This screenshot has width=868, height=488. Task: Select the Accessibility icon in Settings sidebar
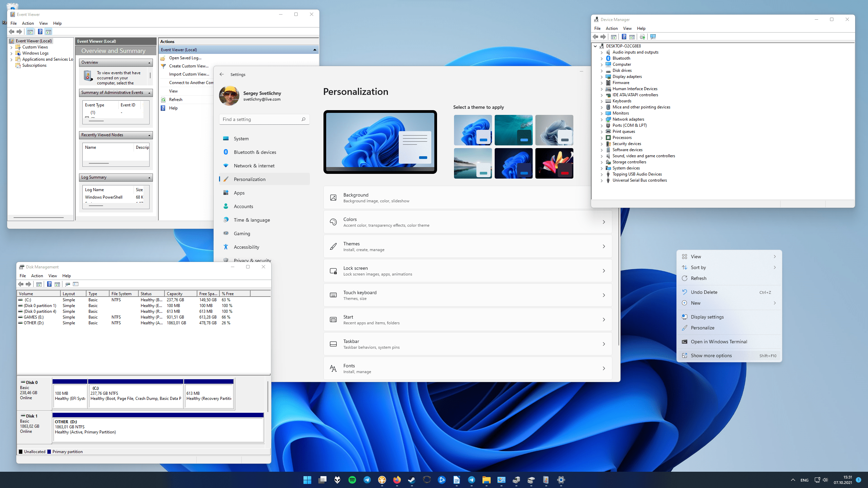(226, 247)
